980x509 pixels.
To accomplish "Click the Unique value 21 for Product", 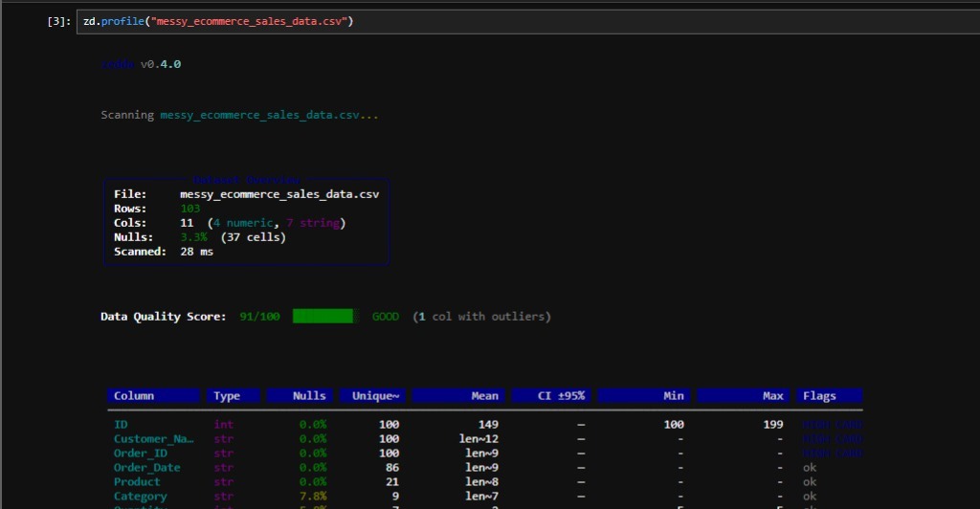I will tap(392, 482).
